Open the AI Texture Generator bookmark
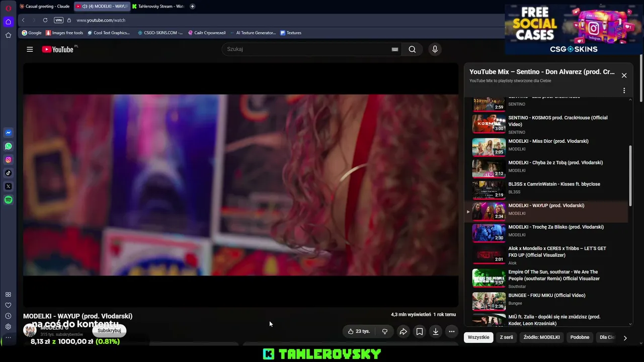 (253, 33)
